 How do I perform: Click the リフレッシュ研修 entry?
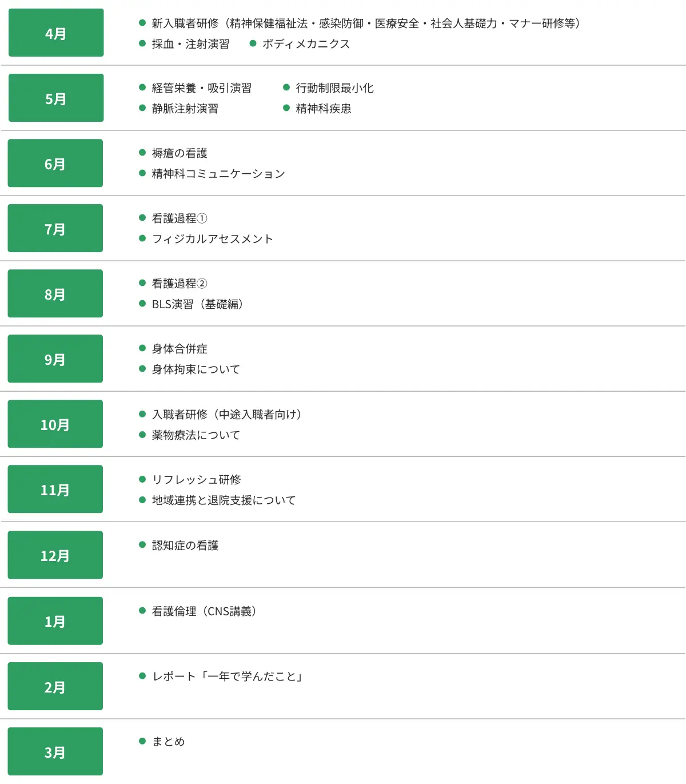[x=196, y=480]
